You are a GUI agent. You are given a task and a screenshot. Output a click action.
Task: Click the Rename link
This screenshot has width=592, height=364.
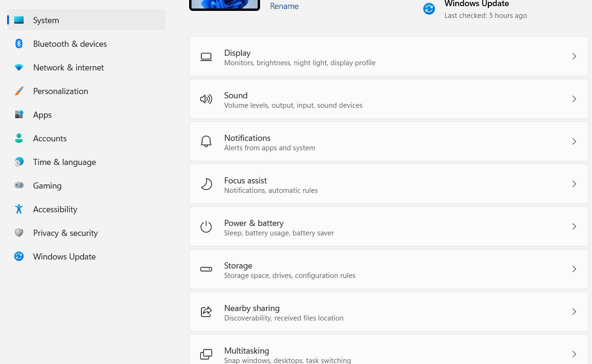pos(284,6)
